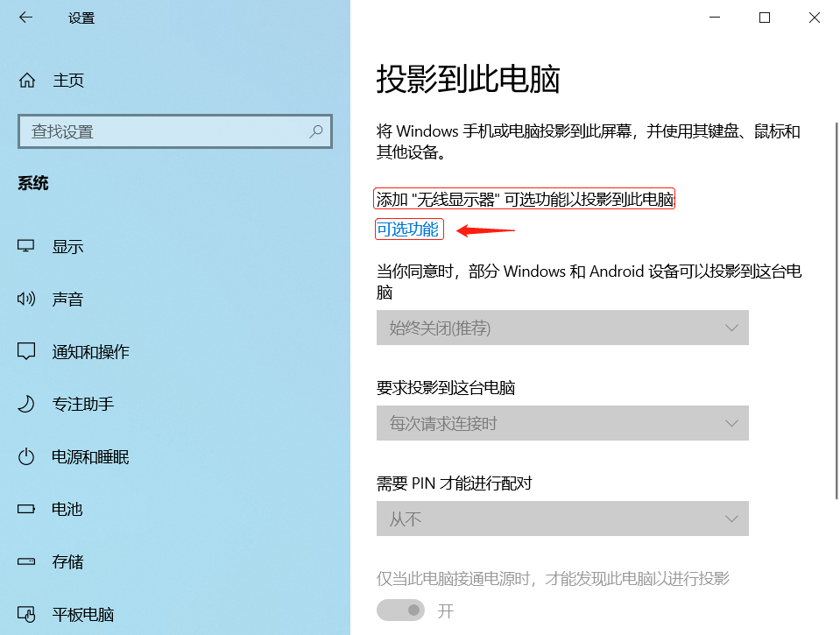Open the wireless display optional feature link
The height and width of the screenshot is (635, 840).
tap(524, 199)
